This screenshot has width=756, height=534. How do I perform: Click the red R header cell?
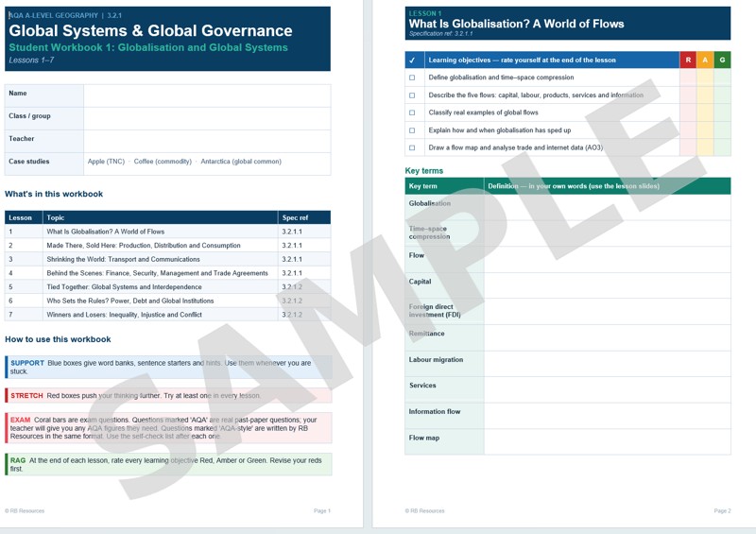click(x=688, y=60)
